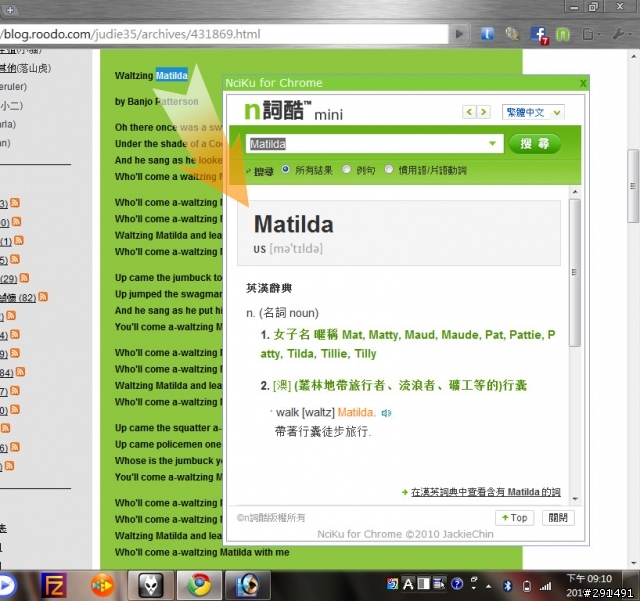Click the highlighted word Matilda in the title
The image size is (640, 601).
(x=171, y=75)
